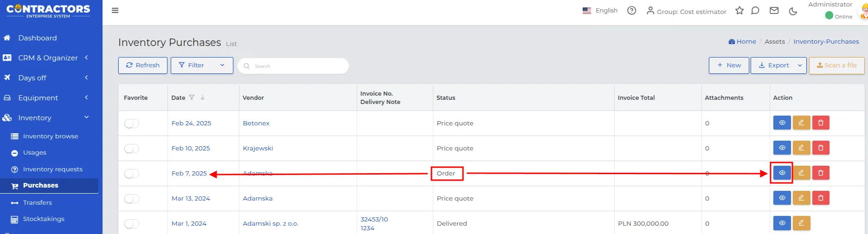
Task: Toggle favorite for the Krajewski row
Action: [132, 149]
